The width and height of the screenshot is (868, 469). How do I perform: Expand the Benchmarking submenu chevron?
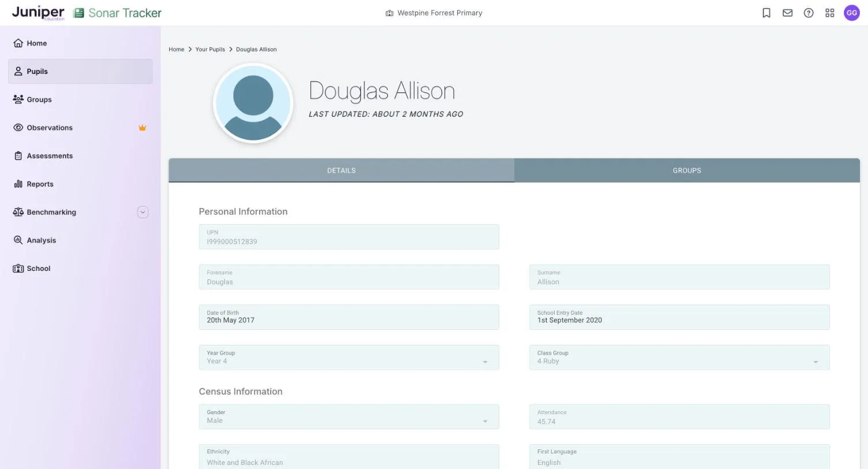pos(143,212)
